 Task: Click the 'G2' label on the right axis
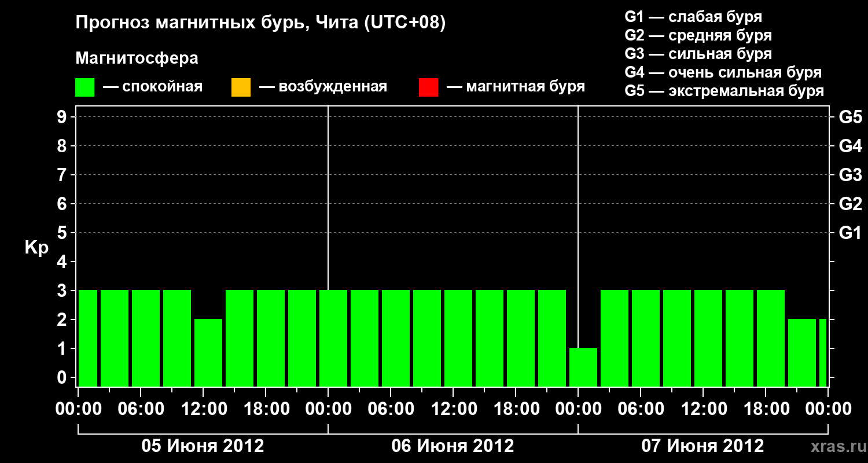(850, 204)
